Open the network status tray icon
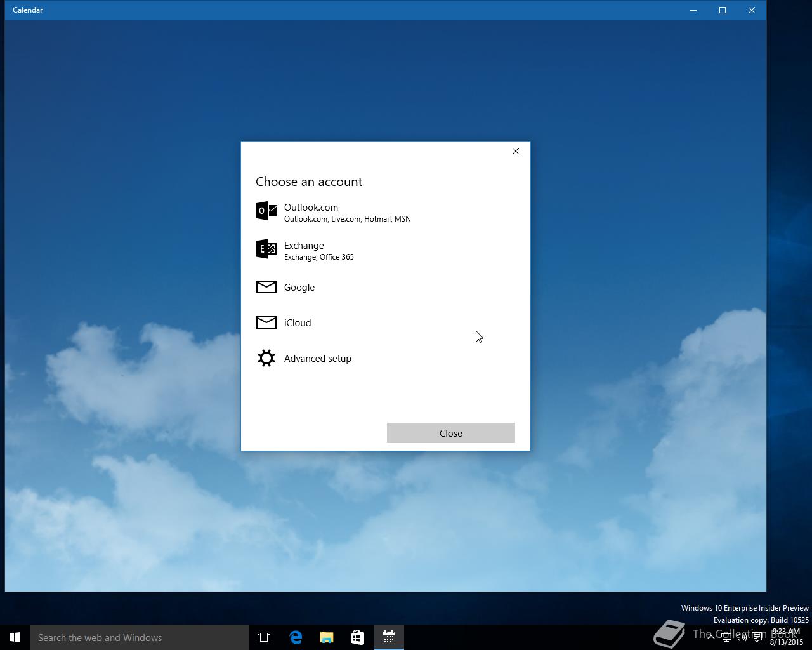This screenshot has width=812, height=650. (726, 637)
